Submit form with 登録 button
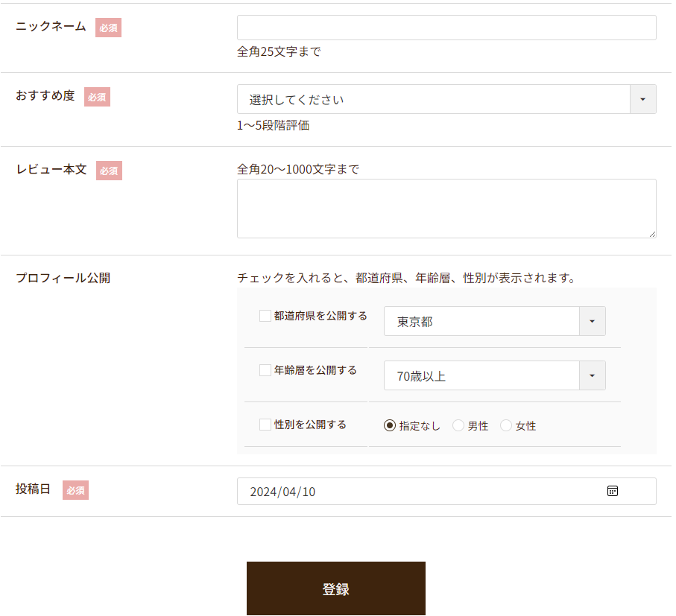Image resolution: width=676 pixels, height=616 pixels. (336, 588)
